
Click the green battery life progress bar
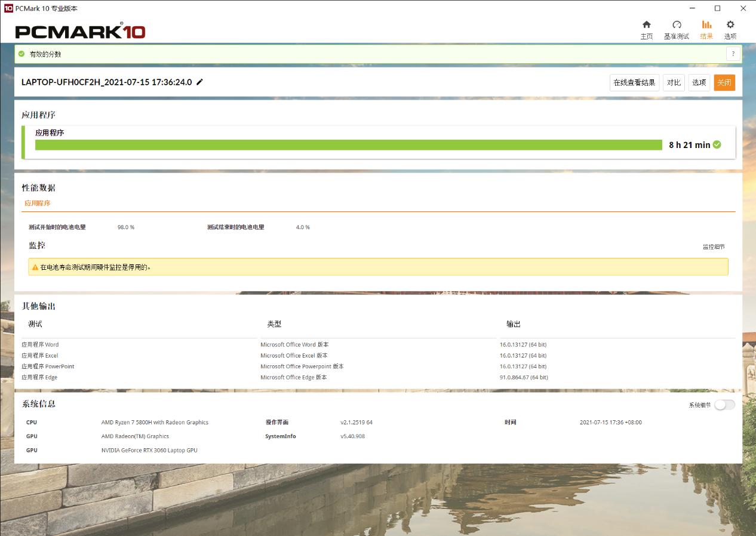click(x=348, y=145)
